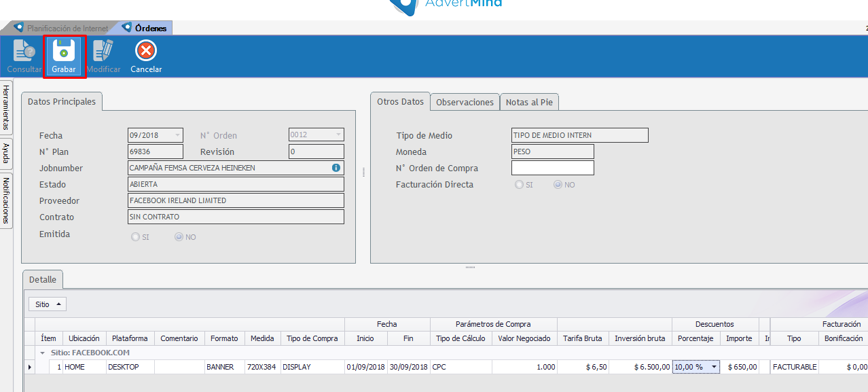Screen dimensions: 868x392
Task: Open the N° Orden dropdown
Action: tap(338, 135)
